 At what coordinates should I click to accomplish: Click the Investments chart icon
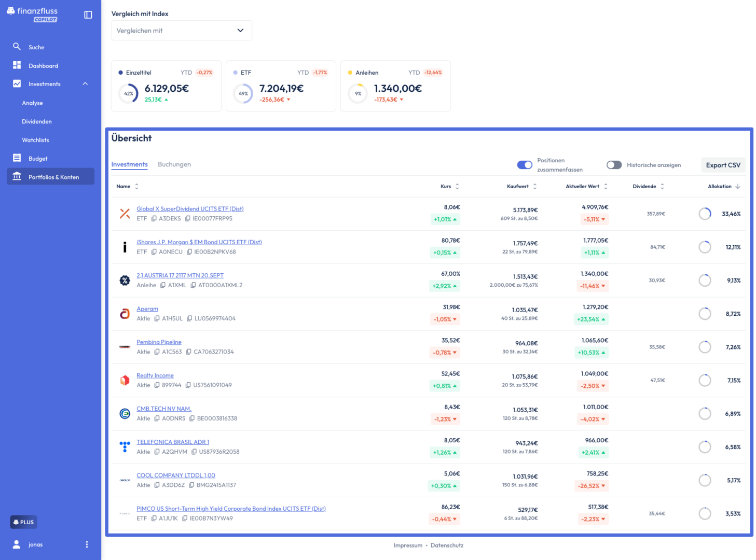(17, 83)
